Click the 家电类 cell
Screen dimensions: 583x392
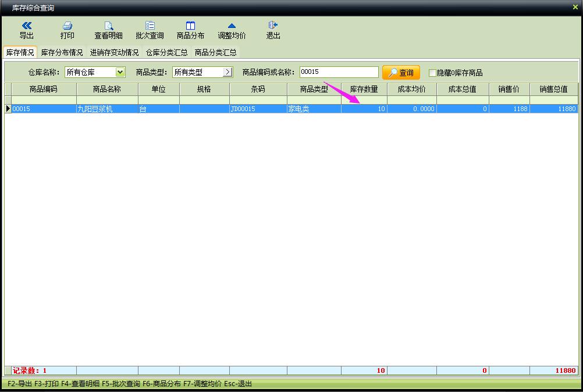coord(314,109)
